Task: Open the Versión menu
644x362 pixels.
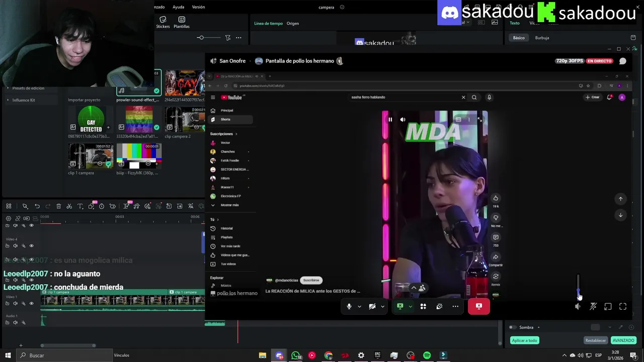Action: coord(198,7)
